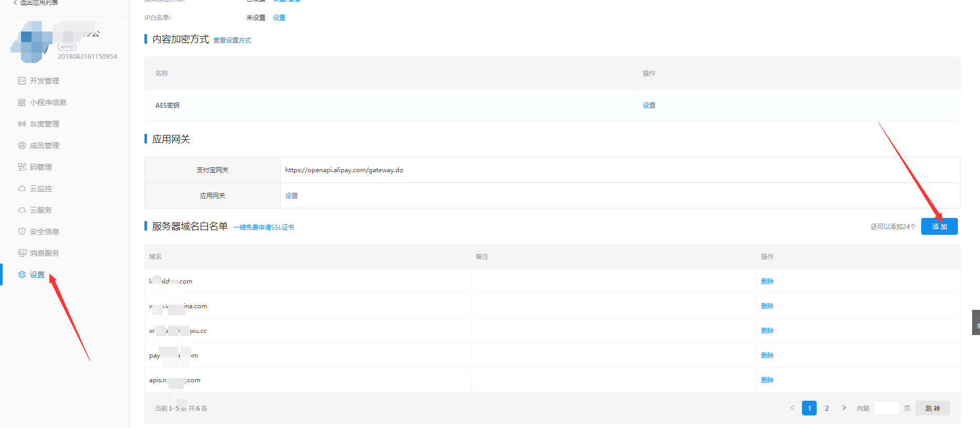Open 查看设置方式 link
Image resolution: width=980 pixels, height=428 pixels.
click(x=232, y=40)
